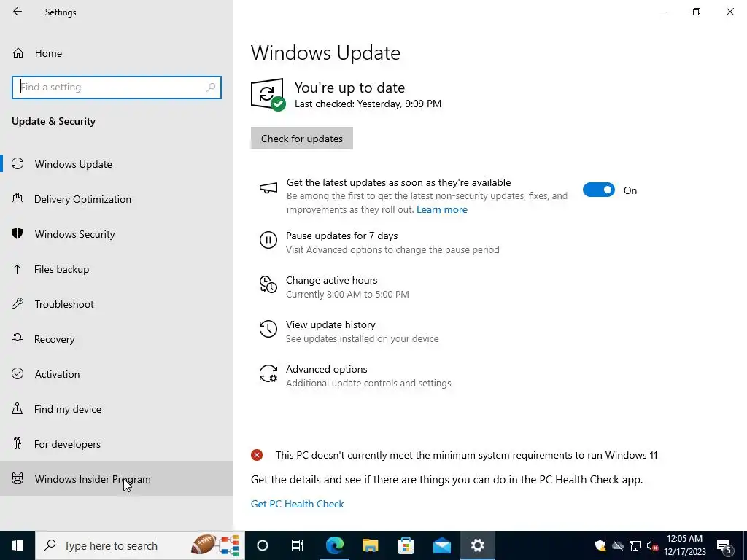Click the Windows Security shield icon
This screenshot has height=560, width=747.
[18, 233]
